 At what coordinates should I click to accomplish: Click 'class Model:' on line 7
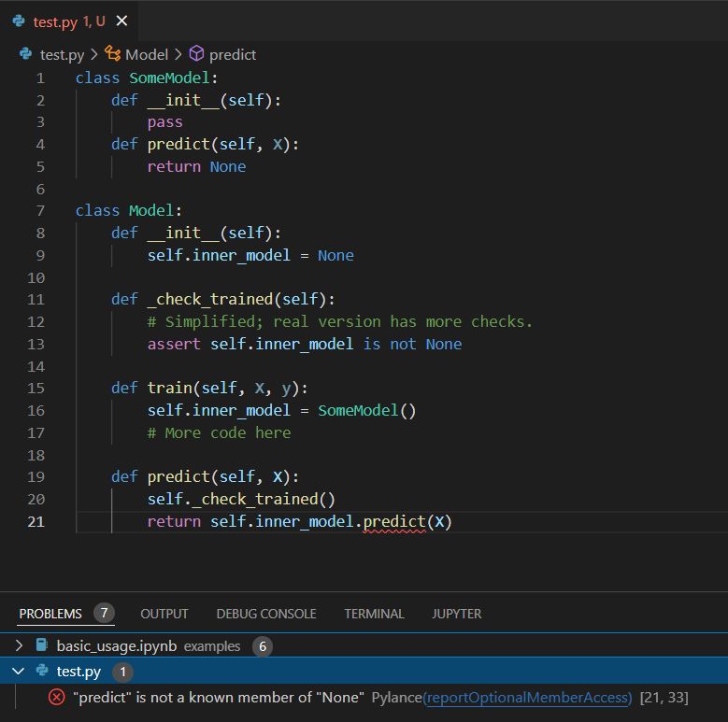coord(129,211)
